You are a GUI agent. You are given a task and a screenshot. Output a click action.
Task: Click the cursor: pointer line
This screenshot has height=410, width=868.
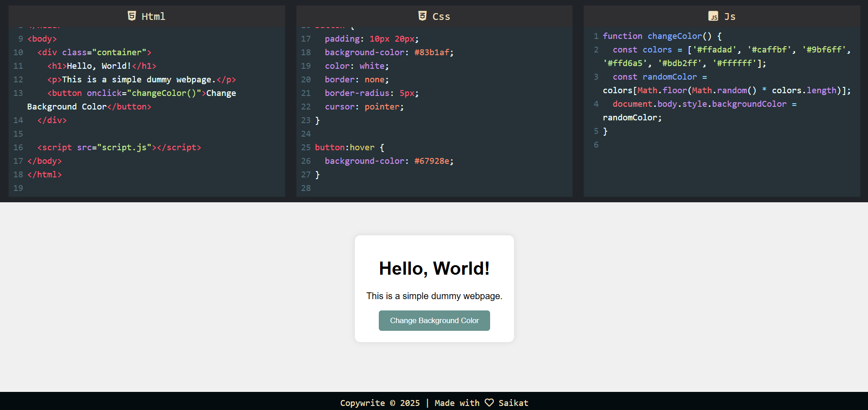tap(364, 107)
